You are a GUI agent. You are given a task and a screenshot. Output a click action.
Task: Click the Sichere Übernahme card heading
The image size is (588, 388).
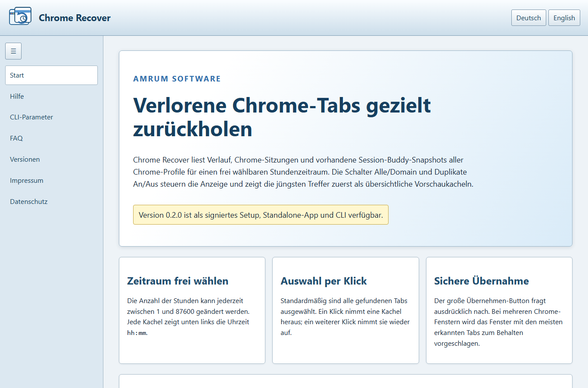tap(481, 281)
